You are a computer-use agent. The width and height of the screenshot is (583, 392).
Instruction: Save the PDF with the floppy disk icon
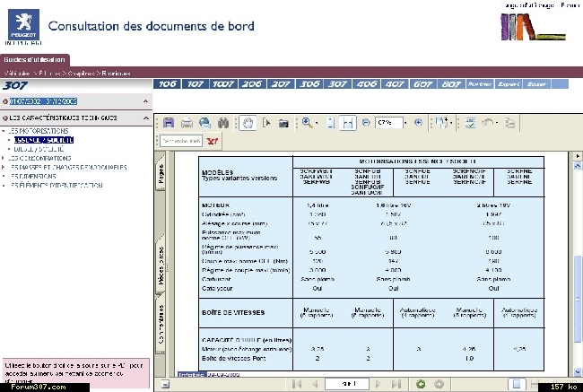pos(169,123)
